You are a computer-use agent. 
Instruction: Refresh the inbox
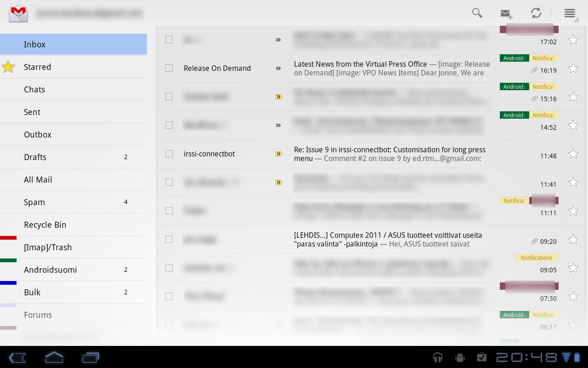click(536, 13)
